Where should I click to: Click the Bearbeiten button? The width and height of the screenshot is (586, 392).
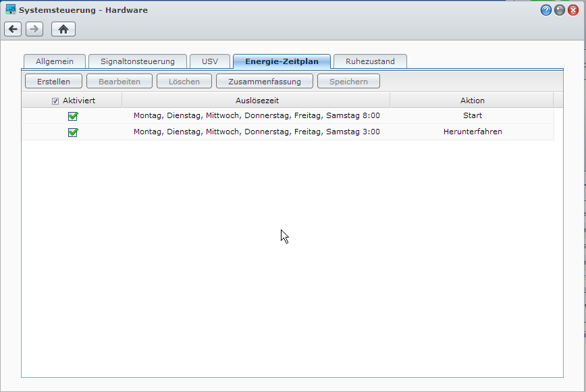point(119,81)
